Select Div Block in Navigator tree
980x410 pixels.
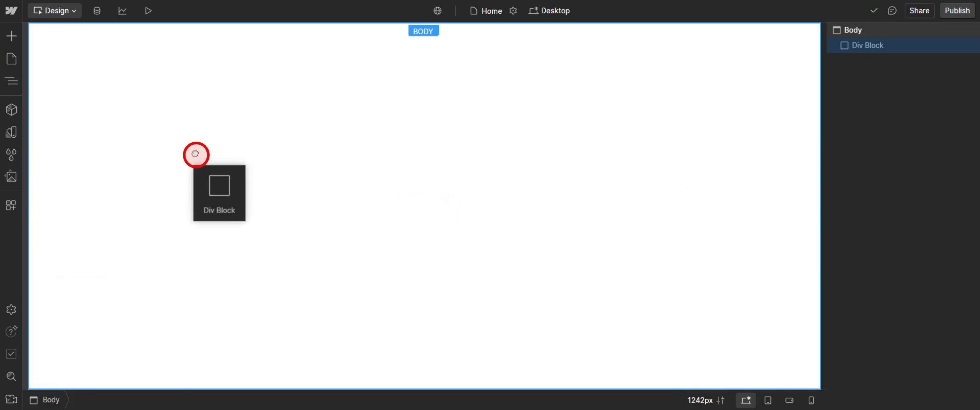pos(867,45)
